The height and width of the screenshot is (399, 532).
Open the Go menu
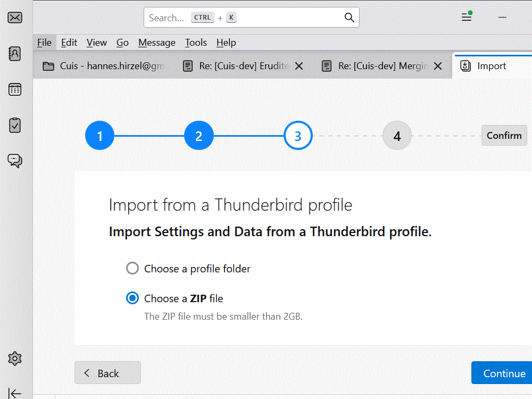122,43
